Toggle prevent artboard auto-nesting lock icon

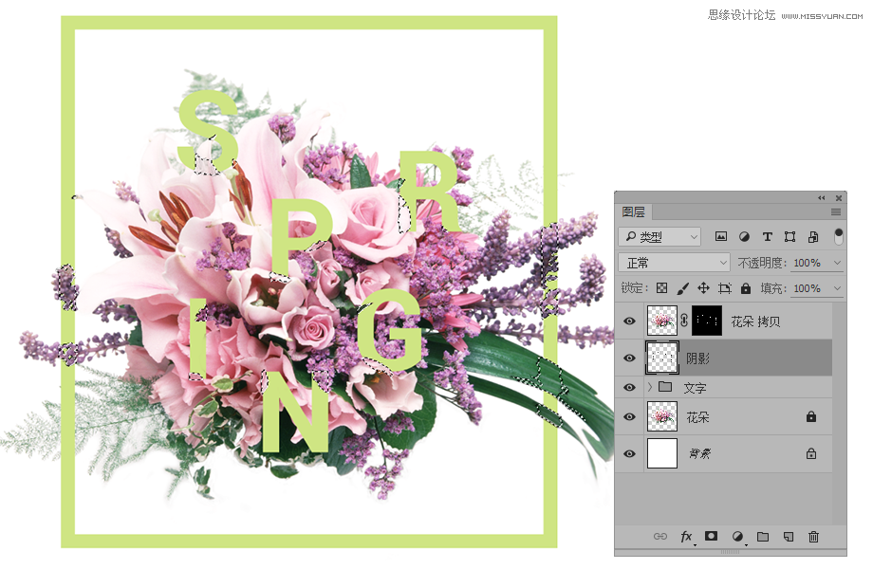click(724, 288)
